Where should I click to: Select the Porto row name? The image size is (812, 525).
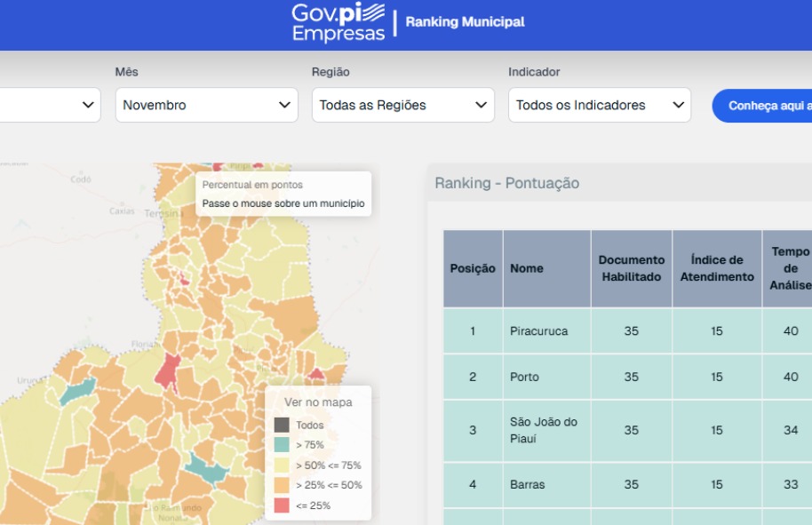pos(524,377)
